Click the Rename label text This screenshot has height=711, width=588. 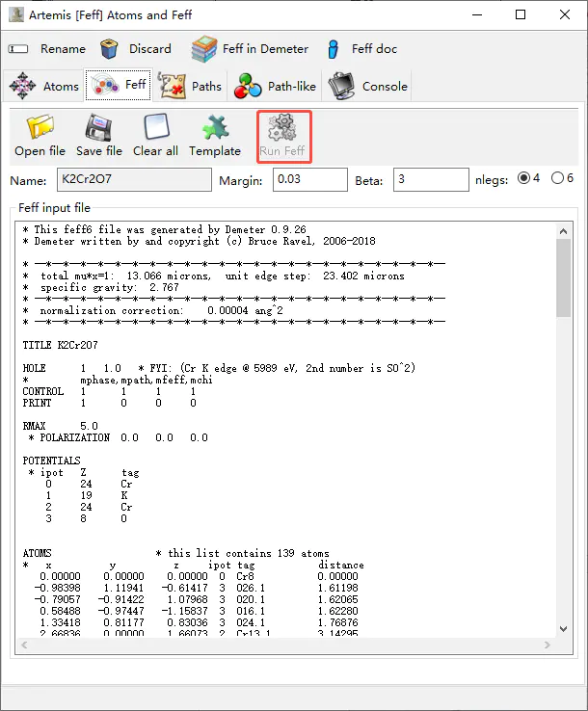click(x=63, y=49)
